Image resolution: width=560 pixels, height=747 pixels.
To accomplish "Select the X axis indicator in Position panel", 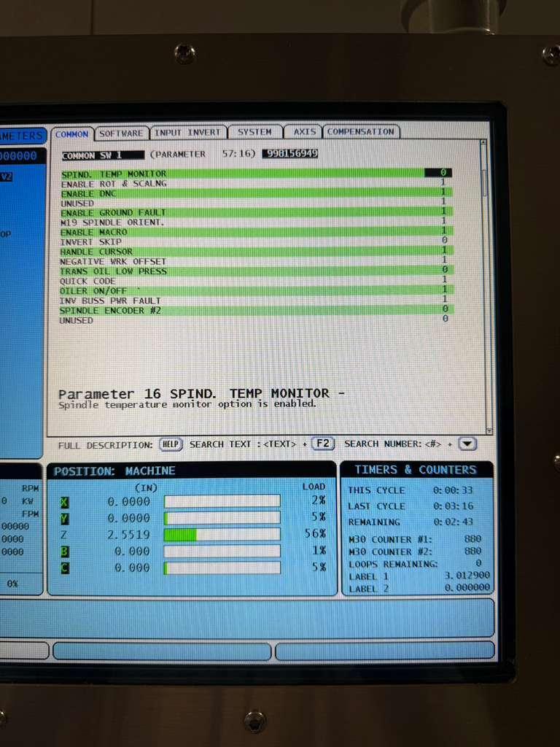I will pyautogui.click(x=65, y=502).
